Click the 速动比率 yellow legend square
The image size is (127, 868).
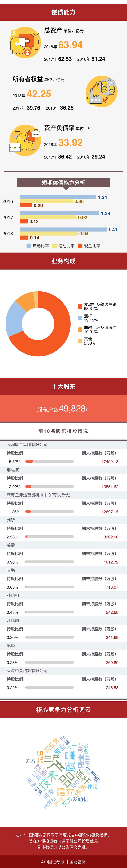coord(54,246)
